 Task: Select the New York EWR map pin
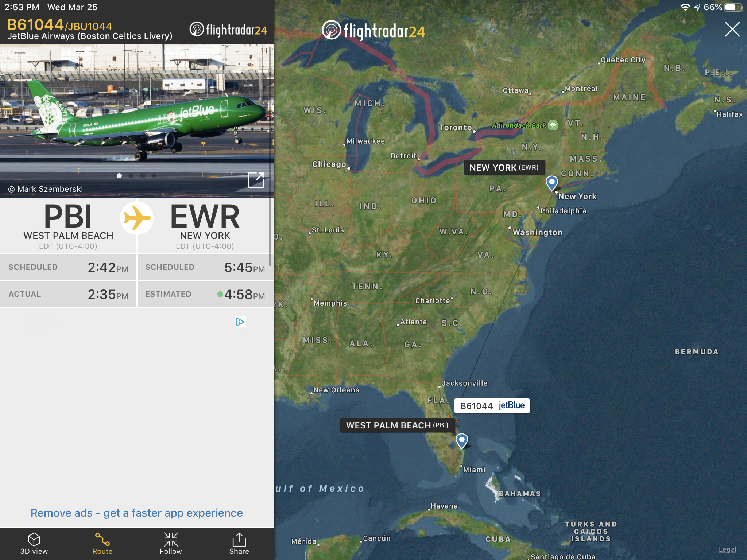pyautogui.click(x=552, y=183)
